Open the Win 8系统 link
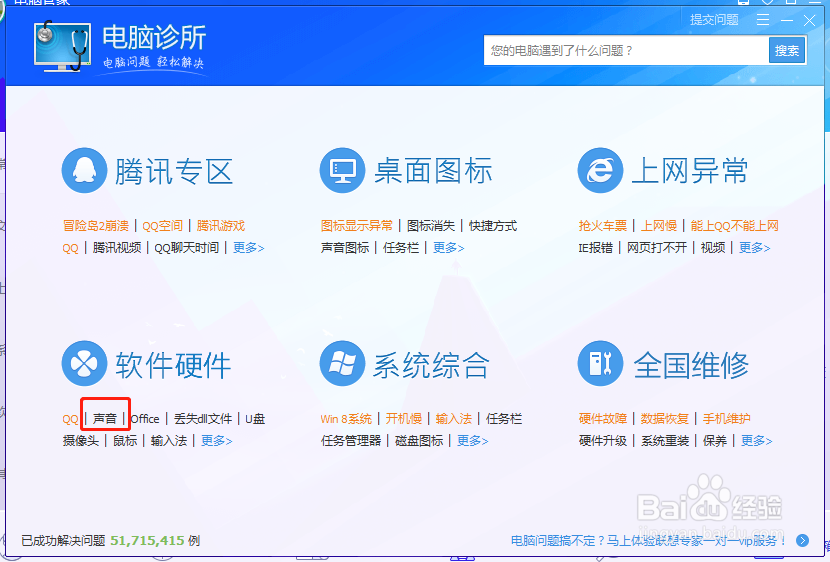 click(346, 419)
